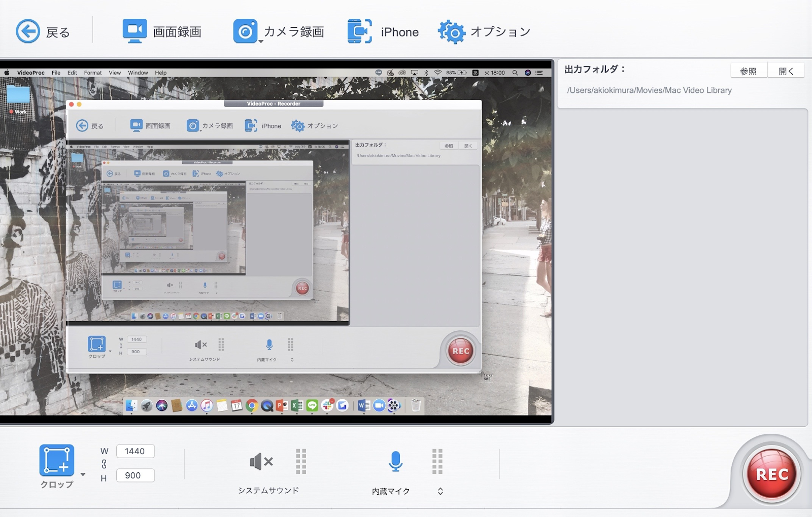Open Word from the previewed Dock
The height and width of the screenshot is (517, 812).
click(x=364, y=405)
